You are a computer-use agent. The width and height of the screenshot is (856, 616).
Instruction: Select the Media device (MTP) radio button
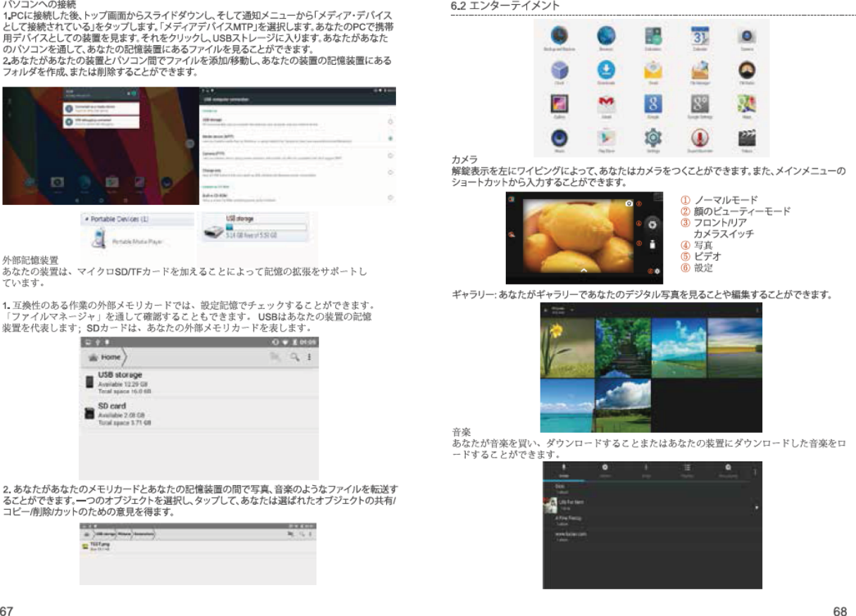[390, 138]
